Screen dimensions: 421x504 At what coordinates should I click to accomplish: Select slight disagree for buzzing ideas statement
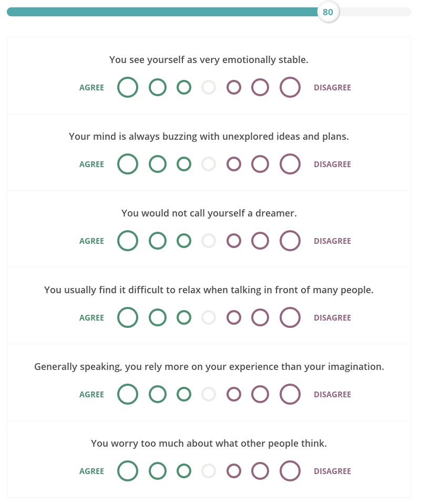coord(234,164)
